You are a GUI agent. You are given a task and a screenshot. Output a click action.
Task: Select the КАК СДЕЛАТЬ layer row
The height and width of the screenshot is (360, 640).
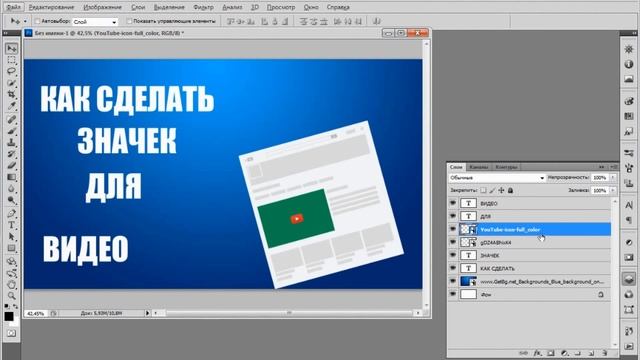tap(529, 268)
